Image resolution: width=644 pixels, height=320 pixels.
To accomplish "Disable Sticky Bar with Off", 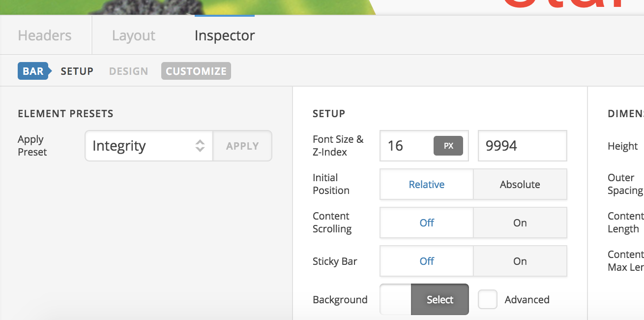I will (426, 261).
